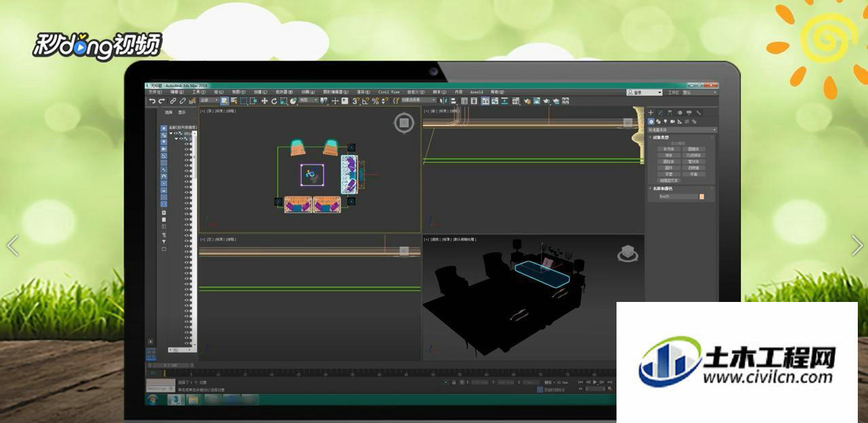This screenshot has height=423, width=868.
Task: Open the named selection sets dropdown
Action: point(419,101)
